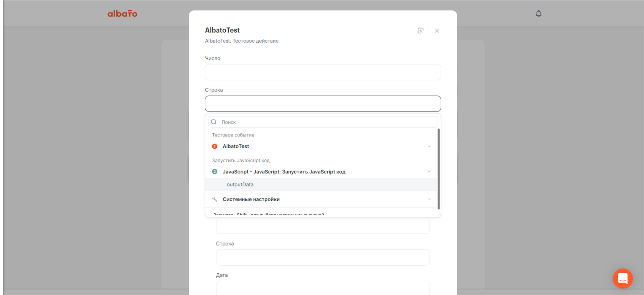Image resolution: width=644 pixels, height=295 pixels.
Task: Click the wrench icon for Системные настройки
Action: coord(215,199)
